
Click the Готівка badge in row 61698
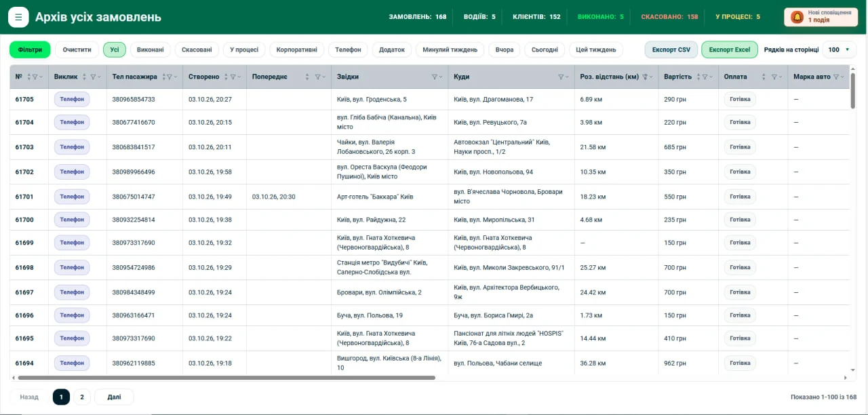[x=740, y=267]
